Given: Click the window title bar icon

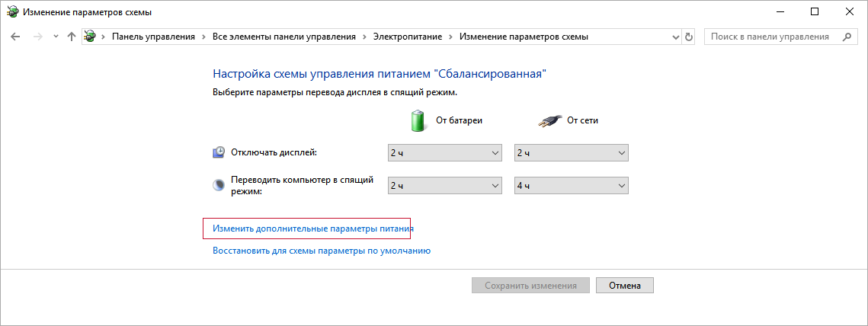Looking at the screenshot, I should pos(12,11).
